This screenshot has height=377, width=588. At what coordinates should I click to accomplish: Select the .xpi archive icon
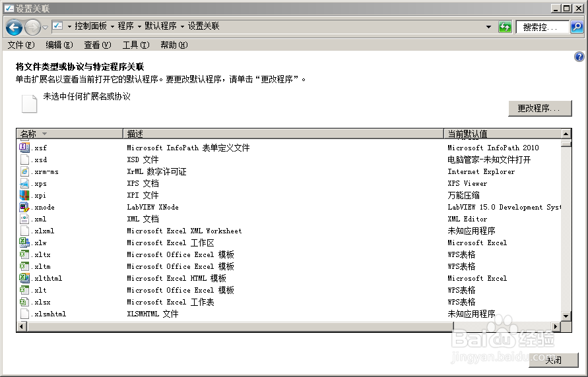coord(24,195)
